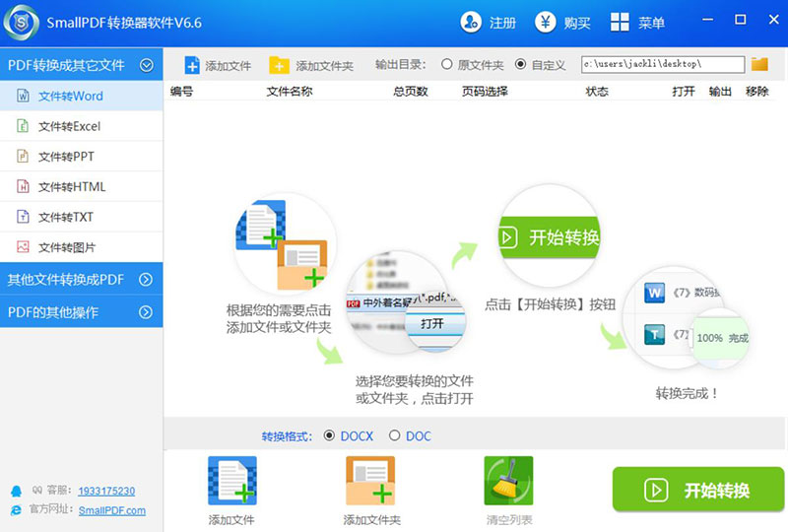This screenshot has height=532, width=788.
Task: Open the menu (菜单) grid icon
Action: (620, 22)
